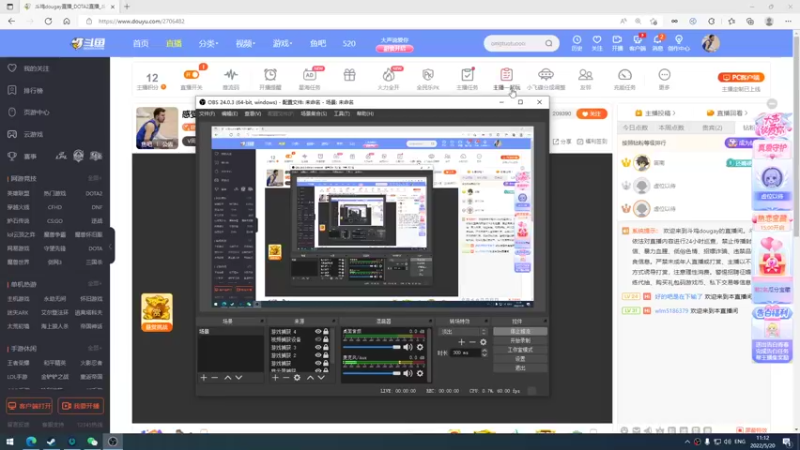The width and height of the screenshot is (800, 450).
Task: Increase the transition duration stepper
Action: click(484, 351)
